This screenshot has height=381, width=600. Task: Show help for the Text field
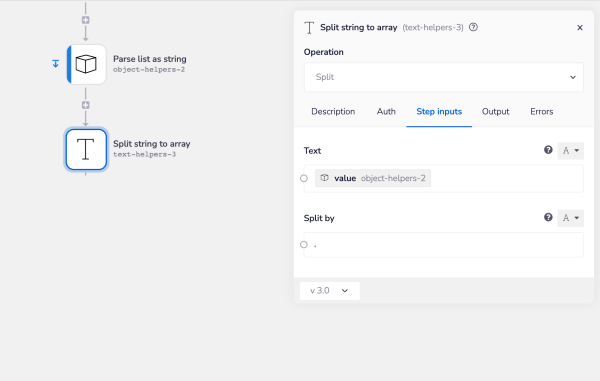(x=548, y=150)
